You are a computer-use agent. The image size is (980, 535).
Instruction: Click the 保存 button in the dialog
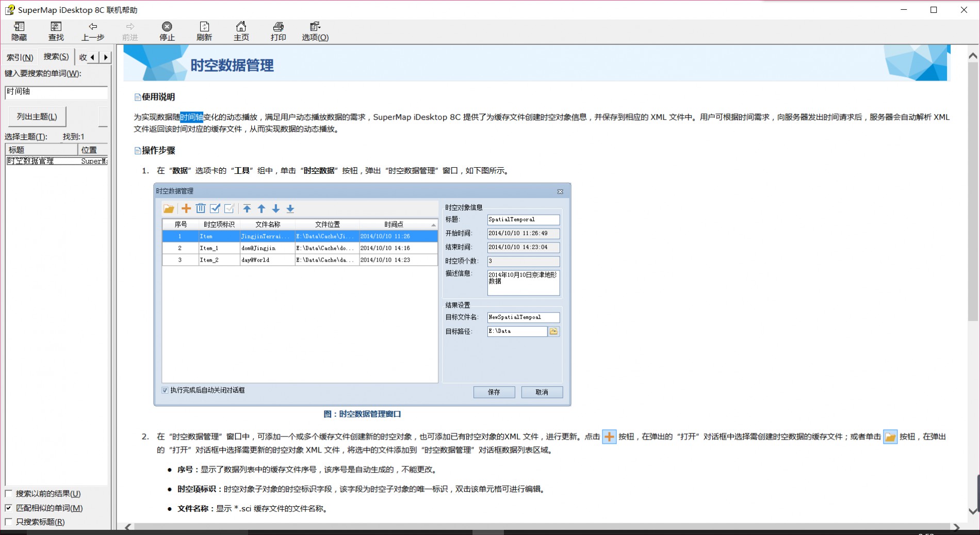click(494, 392)
